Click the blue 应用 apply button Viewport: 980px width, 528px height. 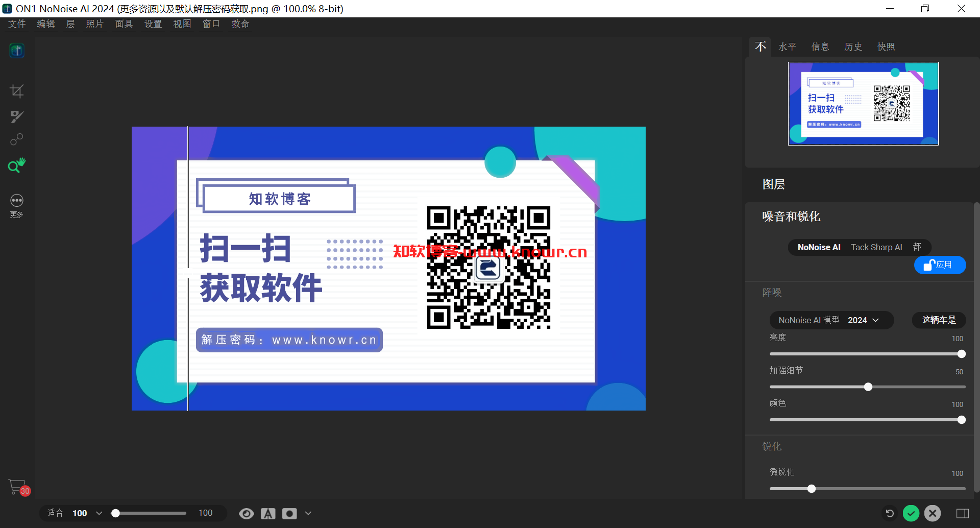point(940,265)
